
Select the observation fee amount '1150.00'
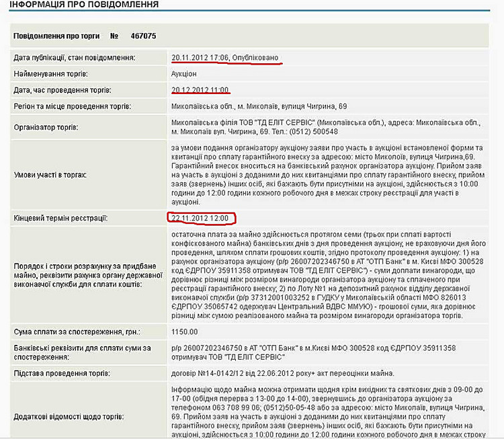[x=185, y=331]
